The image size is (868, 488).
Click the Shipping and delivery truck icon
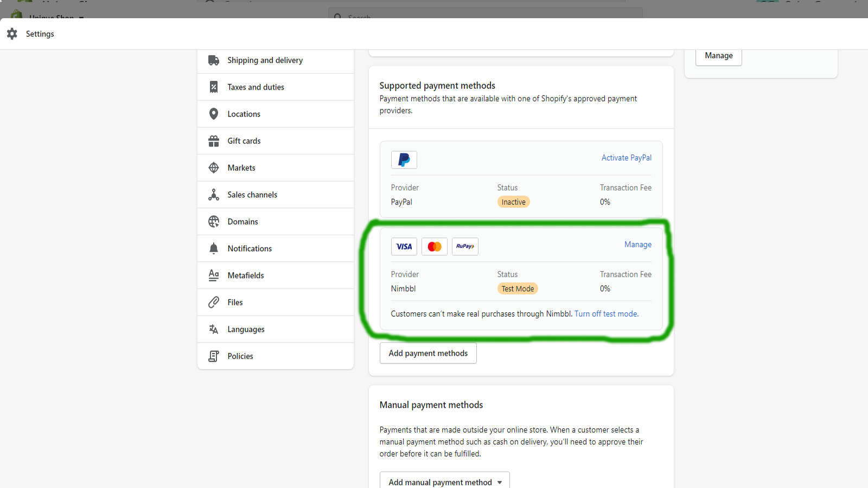pos(214,60)
